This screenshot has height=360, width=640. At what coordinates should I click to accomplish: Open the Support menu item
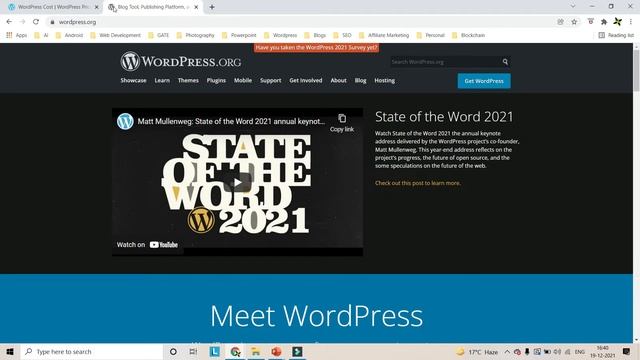(271, 80)
